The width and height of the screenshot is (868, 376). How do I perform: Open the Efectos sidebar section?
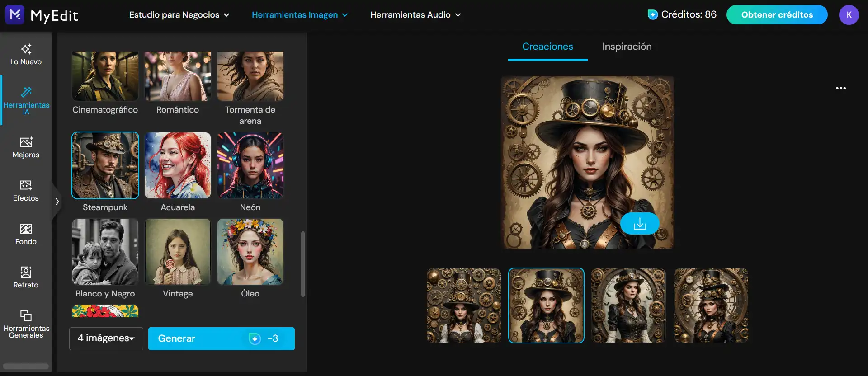point(26,191)
